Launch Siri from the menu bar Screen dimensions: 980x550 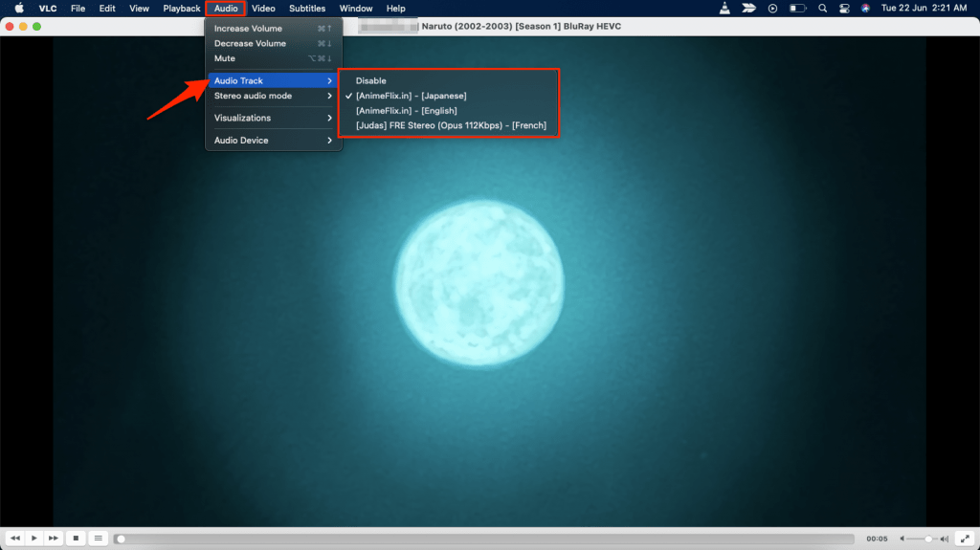865,9
